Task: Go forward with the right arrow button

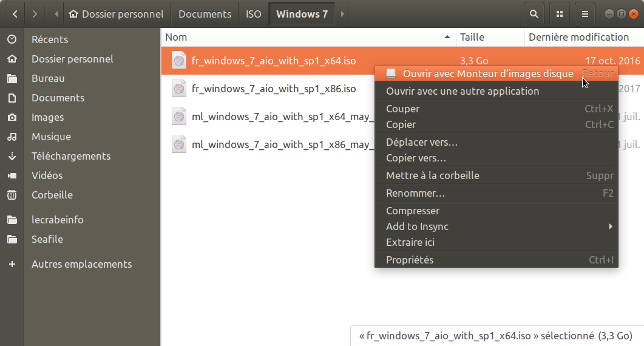Action: coord(35,14)
